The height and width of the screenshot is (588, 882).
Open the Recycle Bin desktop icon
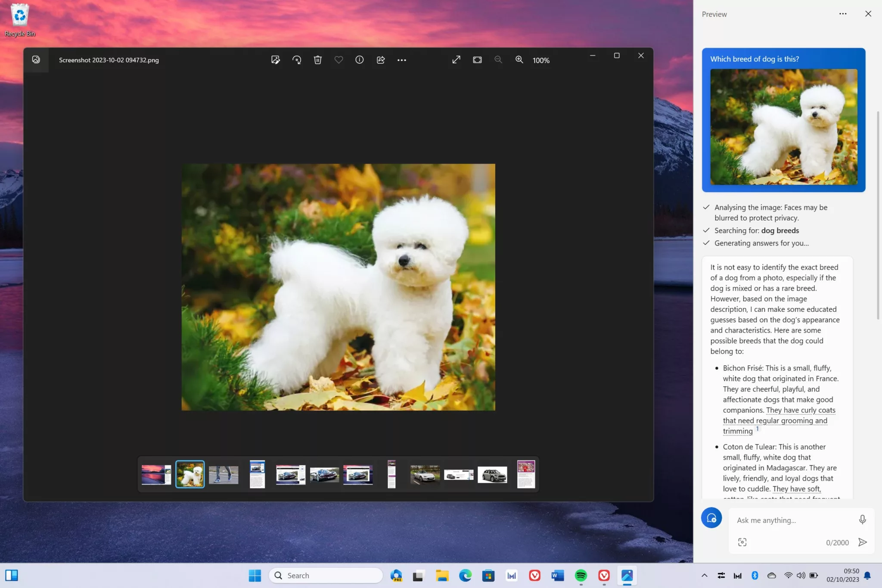[x=20, y=20]
